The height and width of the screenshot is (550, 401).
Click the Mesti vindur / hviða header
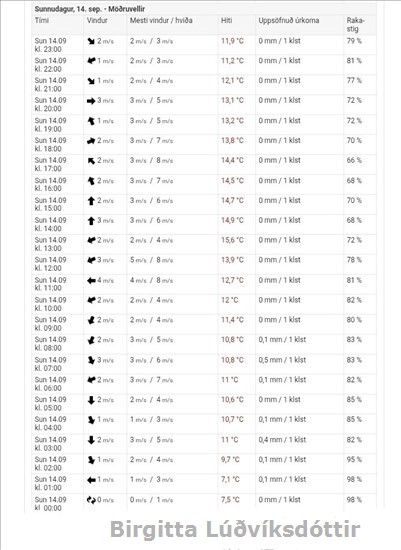coord(161,20)
